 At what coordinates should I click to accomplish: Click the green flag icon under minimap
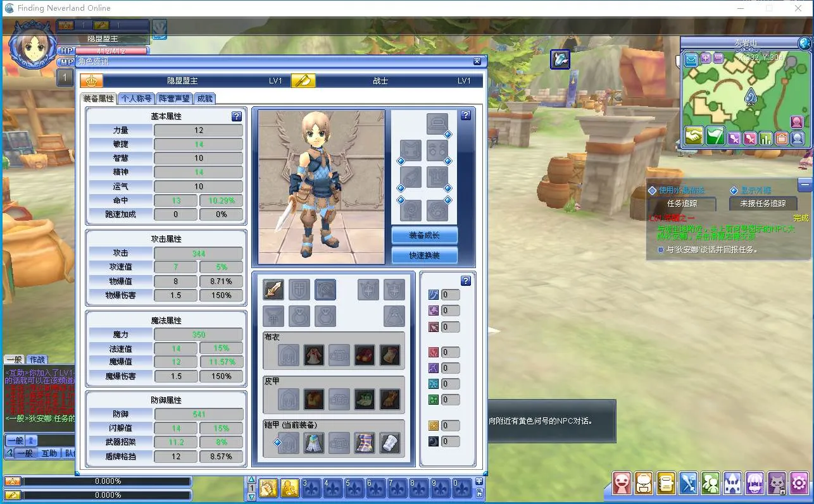click(715, 136)
